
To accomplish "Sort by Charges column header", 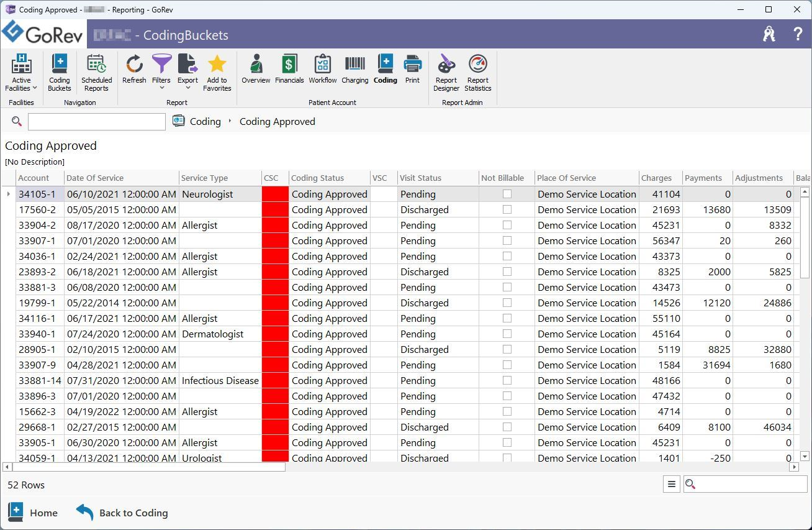I will [x=661, y=178].
